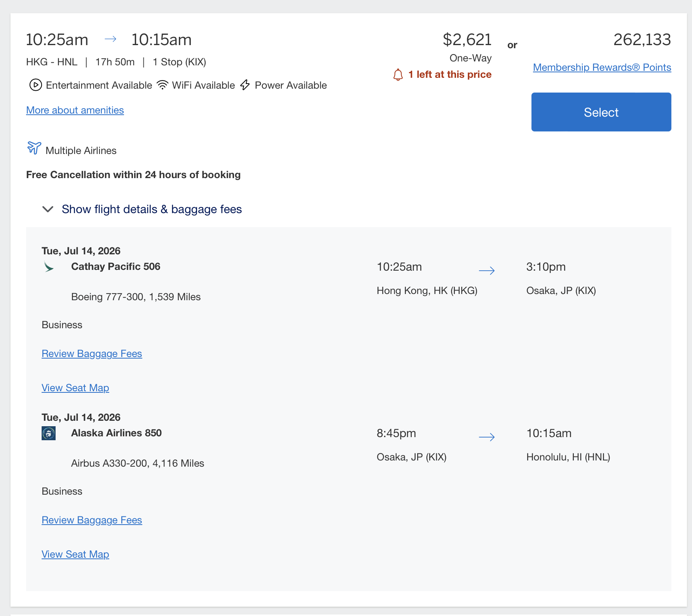Image resolution: width=692 pixels, height=616 pixels.
Task: Click the Multiple Airlines airplane icon
Action: (x=34, y=148)
